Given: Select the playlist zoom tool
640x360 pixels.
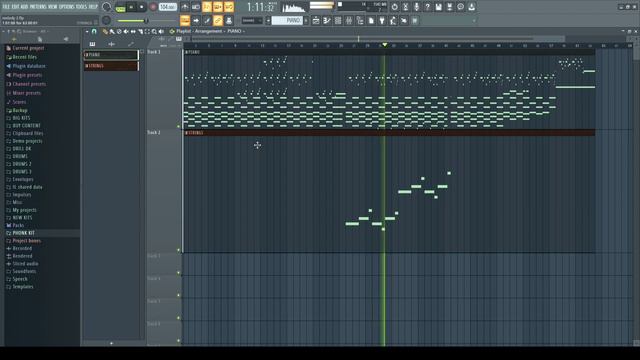Looking at the screenshot, I should 154,31.
